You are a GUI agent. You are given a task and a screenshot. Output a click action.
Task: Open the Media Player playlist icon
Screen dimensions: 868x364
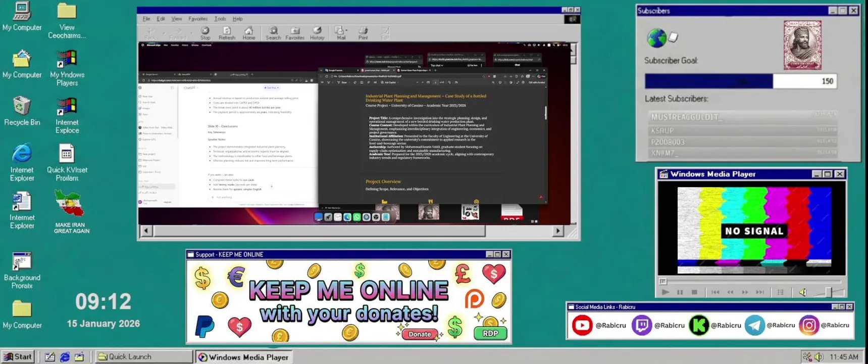pyautogui.click(x=781, y=292)
